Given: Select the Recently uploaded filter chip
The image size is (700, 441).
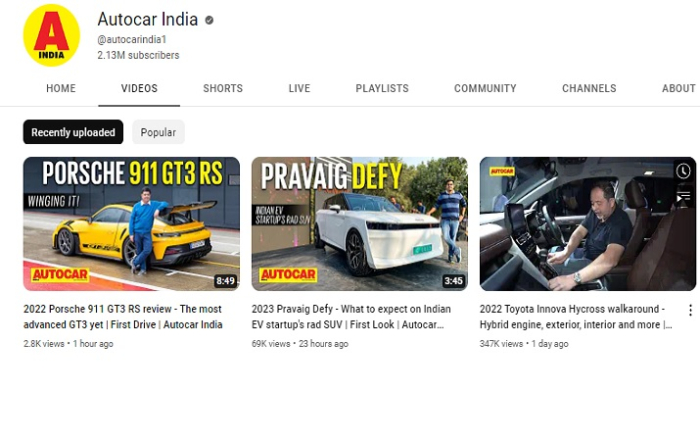Looking at the screenshot, I should point(73,132).
